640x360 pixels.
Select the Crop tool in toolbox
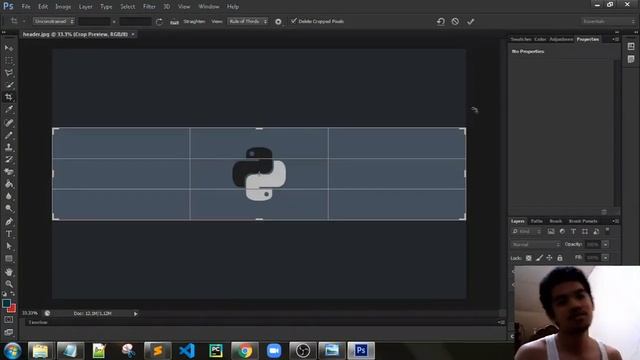pos(9,97)
